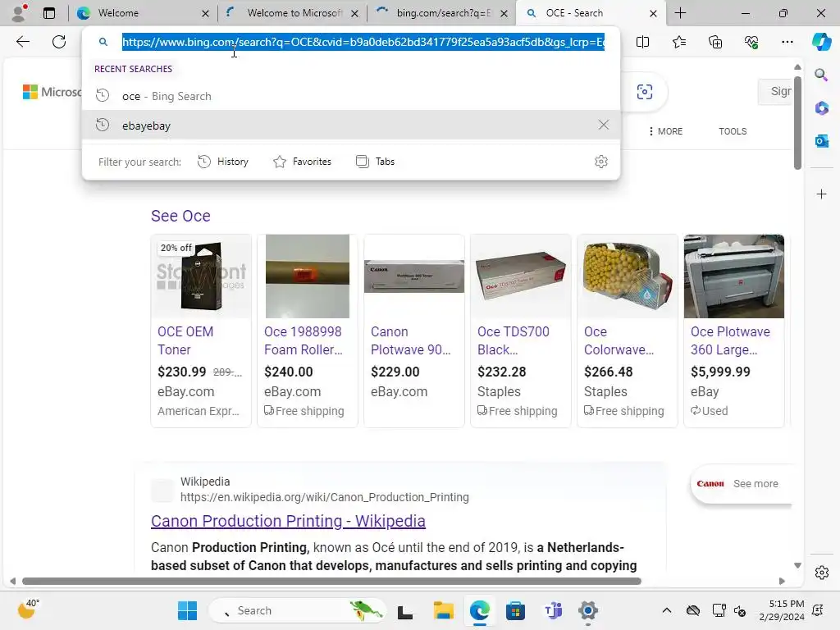
Task: Open the Microsoft 365 sidebar icon
Action: [x=821, y=107]
